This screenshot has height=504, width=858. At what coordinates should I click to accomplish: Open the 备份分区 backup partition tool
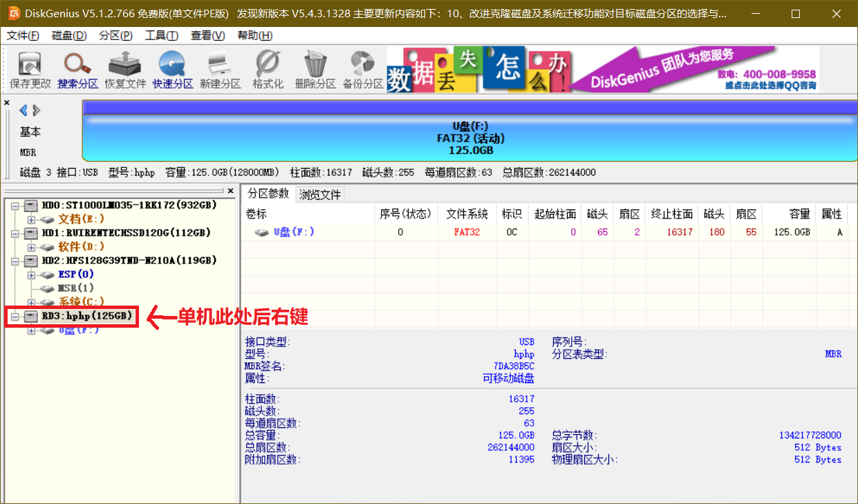coord(363,70)
